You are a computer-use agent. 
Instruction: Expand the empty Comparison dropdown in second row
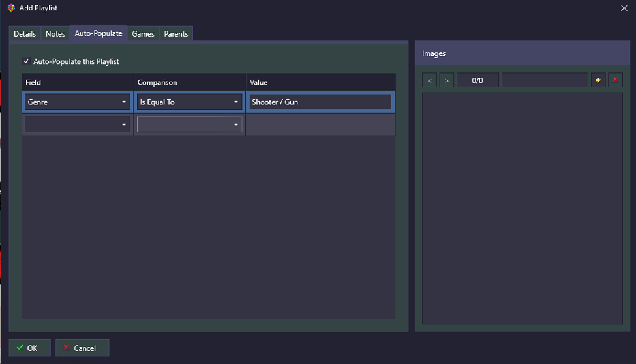[189, 125]
